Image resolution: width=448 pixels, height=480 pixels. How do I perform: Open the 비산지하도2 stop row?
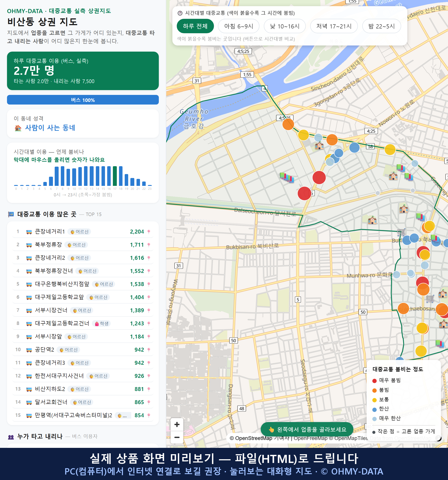click(83, 389)
